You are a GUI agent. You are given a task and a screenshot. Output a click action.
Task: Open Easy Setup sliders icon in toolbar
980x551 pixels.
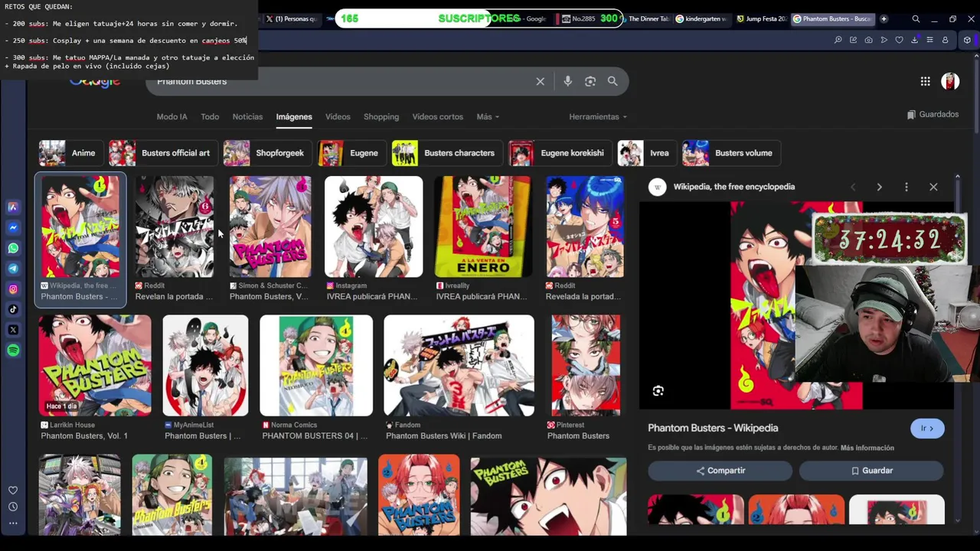[x=929, y=40]
